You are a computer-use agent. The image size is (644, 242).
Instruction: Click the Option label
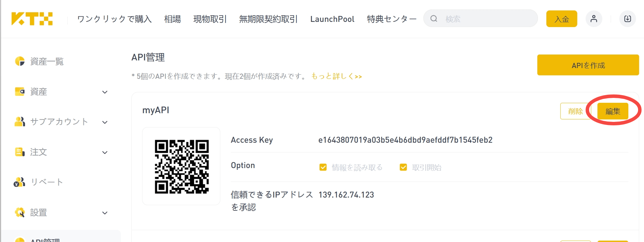click(243, 165)
